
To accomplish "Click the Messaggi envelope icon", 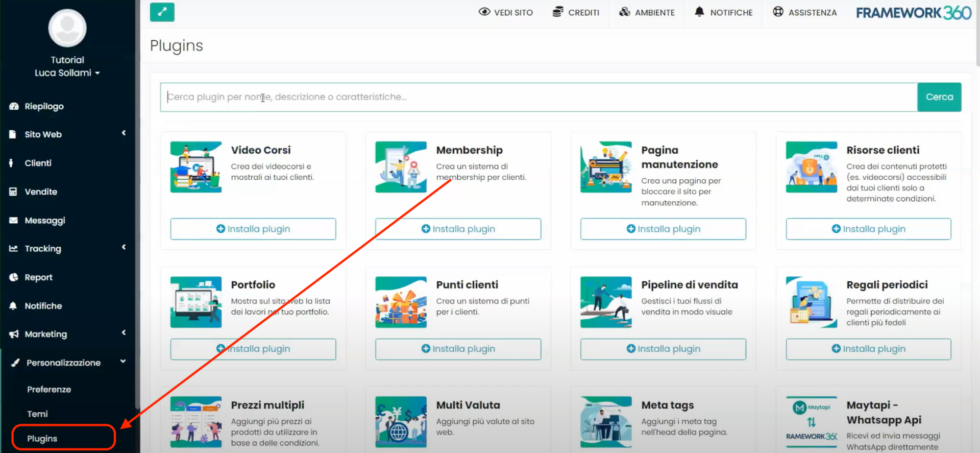I will tap(14, 220).
